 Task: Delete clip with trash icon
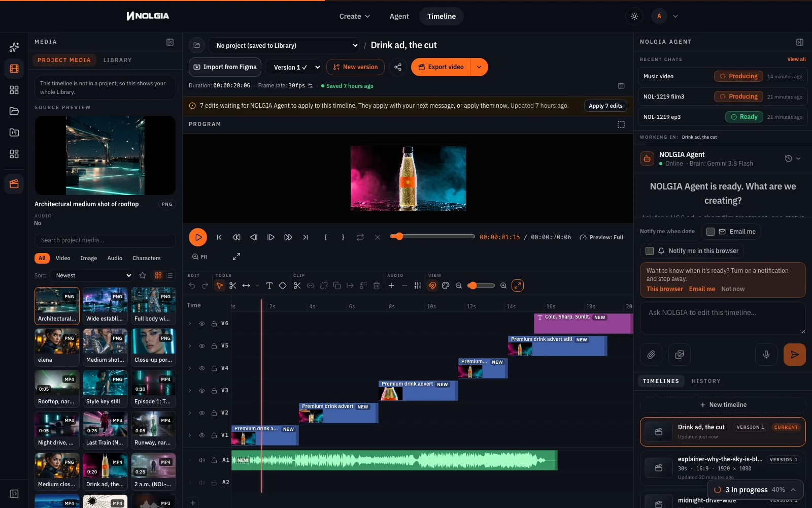coord(377,285)
